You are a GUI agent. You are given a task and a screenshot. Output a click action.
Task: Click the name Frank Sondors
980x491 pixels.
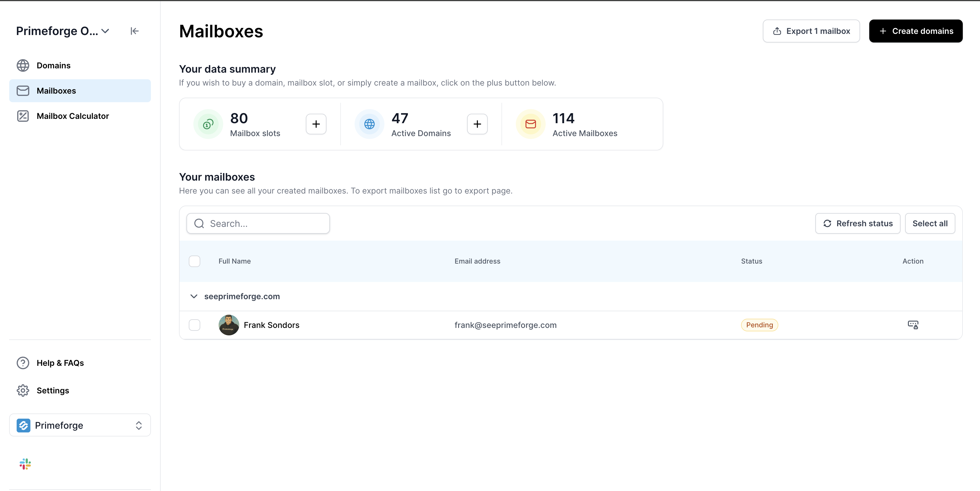[x=271, y=325]
